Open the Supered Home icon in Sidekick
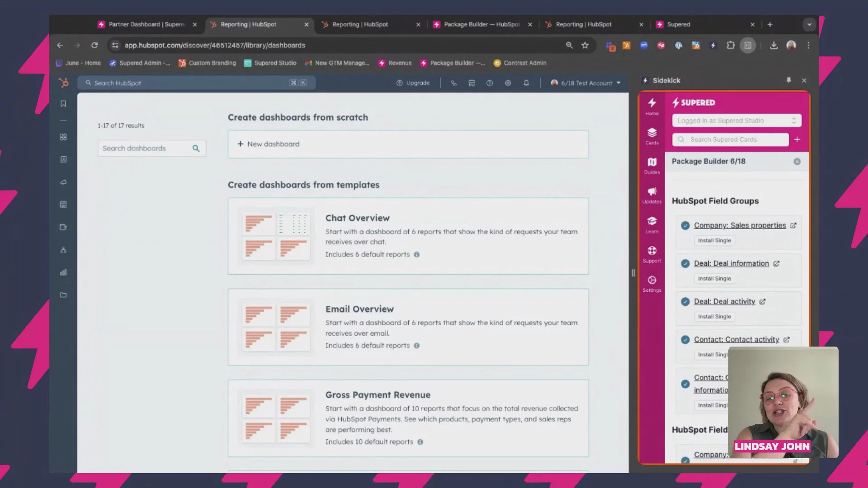868x488 pixels. [x=652, y=107]
